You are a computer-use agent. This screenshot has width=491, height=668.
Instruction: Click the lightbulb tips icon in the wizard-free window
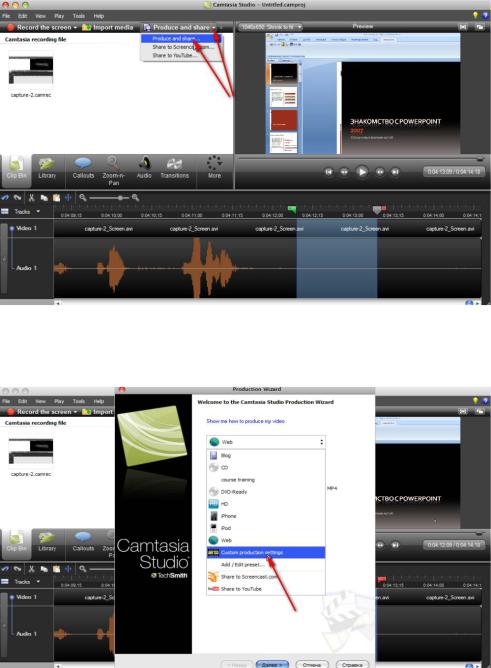475,15
